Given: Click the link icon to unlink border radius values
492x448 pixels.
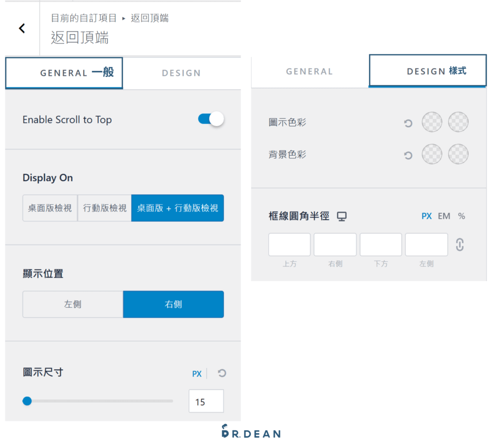Looking at the screenshot, I should [x=460, y=244].
